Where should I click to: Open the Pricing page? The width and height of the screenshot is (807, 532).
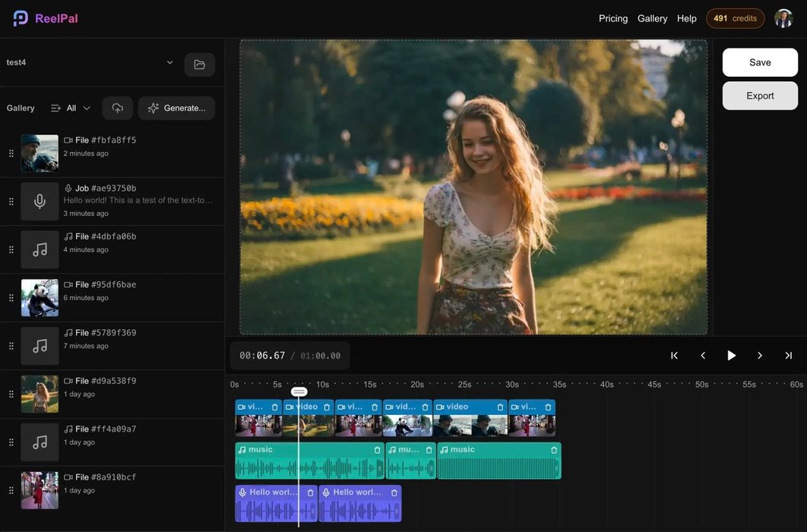point(612,18)
